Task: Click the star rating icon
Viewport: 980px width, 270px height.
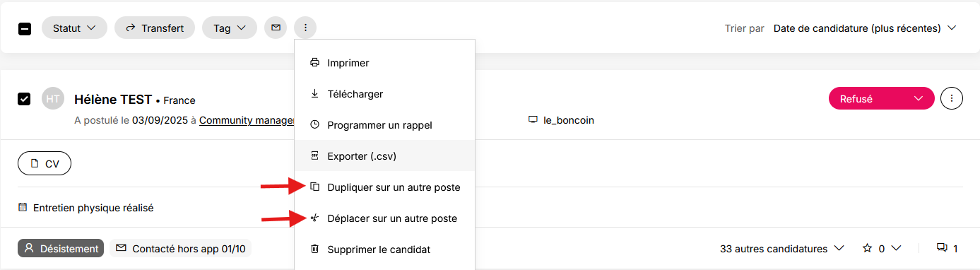Action: (868, 248)
